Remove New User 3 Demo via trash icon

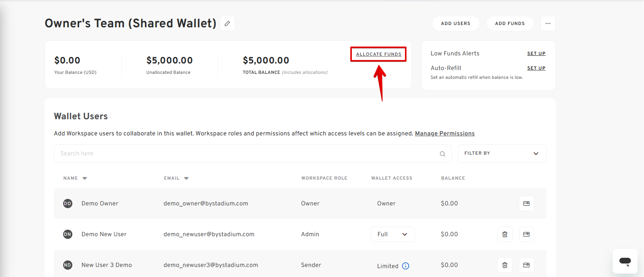(505, 265)
